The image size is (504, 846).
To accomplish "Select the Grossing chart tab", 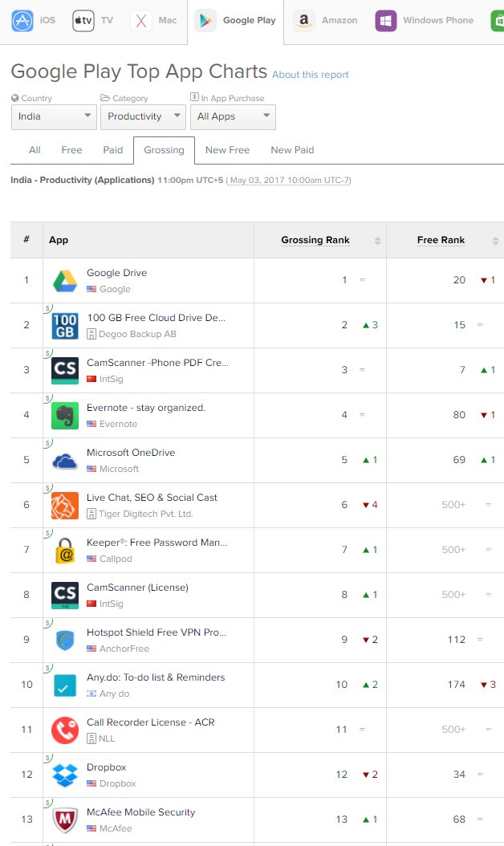I will 164,150.
